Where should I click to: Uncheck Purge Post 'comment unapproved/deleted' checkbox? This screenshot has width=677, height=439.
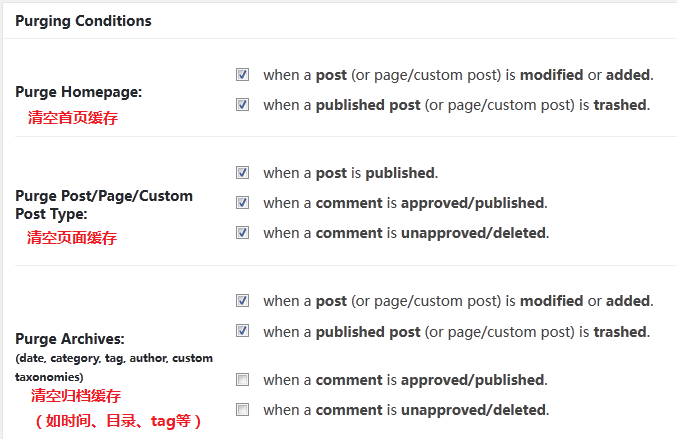click(243, 232)
